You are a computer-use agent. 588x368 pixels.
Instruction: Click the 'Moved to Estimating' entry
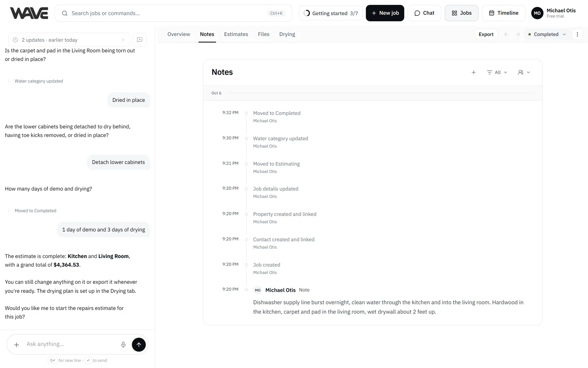click(x=276, y=164)
